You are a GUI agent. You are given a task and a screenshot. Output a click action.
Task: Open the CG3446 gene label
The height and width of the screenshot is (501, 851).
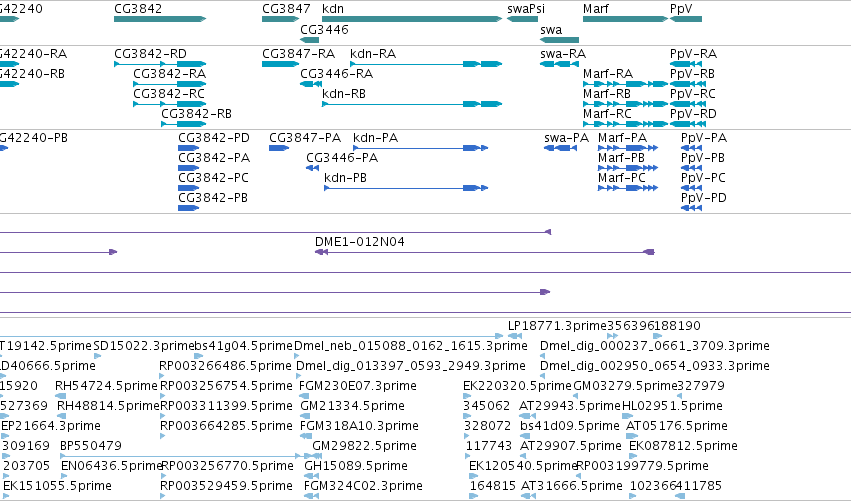(324, 29)
